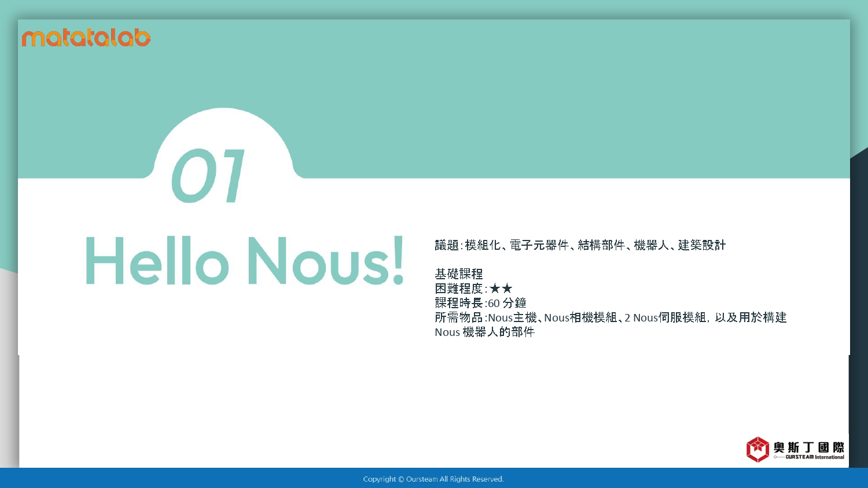The height and width of the screenshot is (488, 868).
Task: Click the Oursteam International cube logo
Action: click(x=757, y=449)
